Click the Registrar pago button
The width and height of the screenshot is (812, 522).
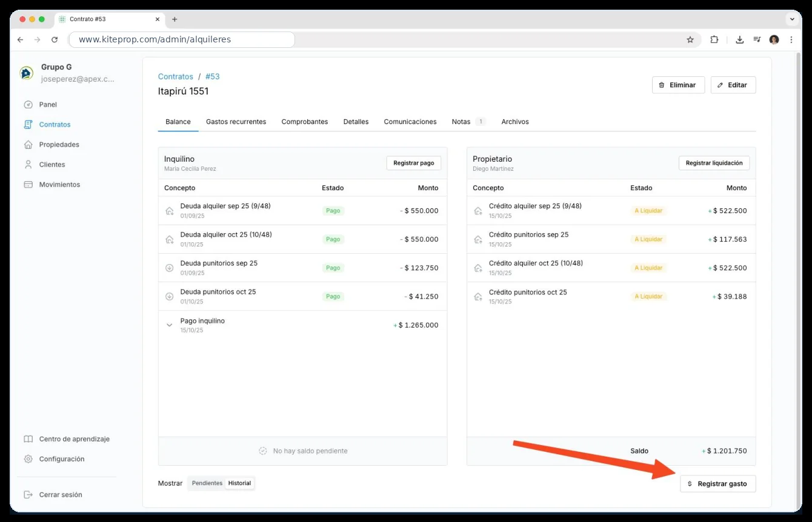pyautogui.click(x=414, y=163)
